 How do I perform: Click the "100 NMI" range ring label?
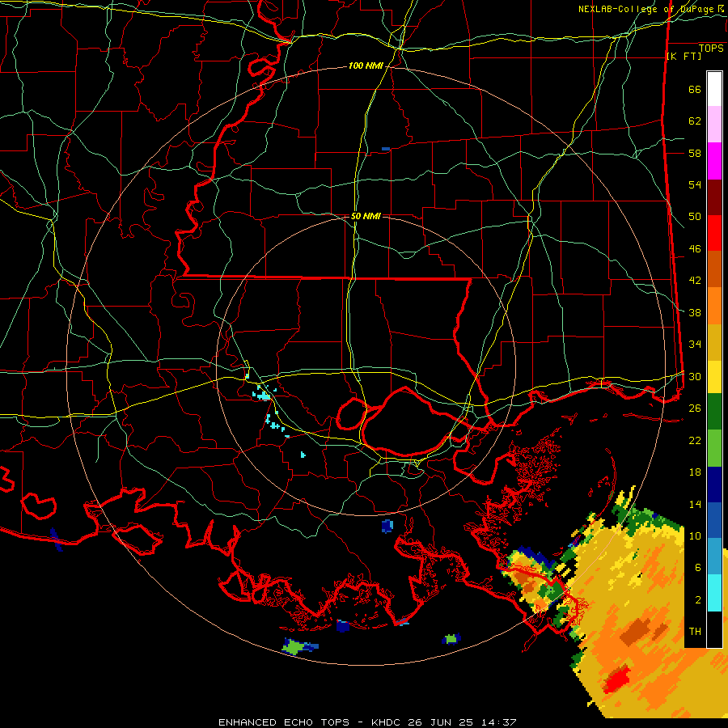(366, 66)
